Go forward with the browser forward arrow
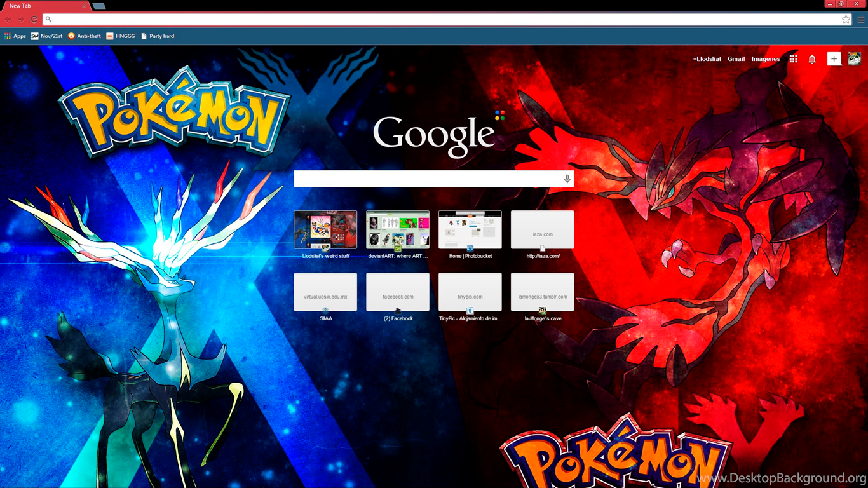868x488 pixels. coord(21,20)
